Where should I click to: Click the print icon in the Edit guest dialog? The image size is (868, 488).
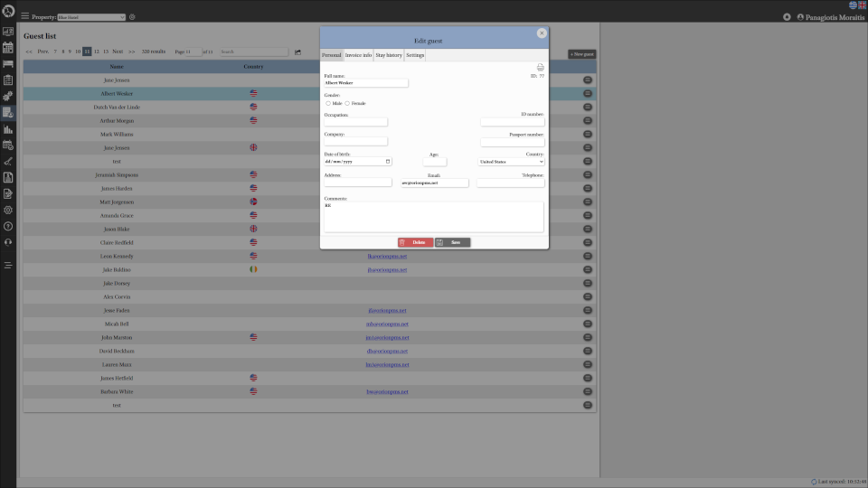(x=541, y=68)
